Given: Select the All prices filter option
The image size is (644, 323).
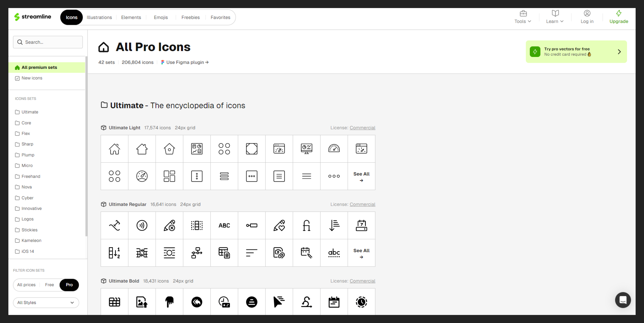Looking at the screenshot, I should (26, 285).
